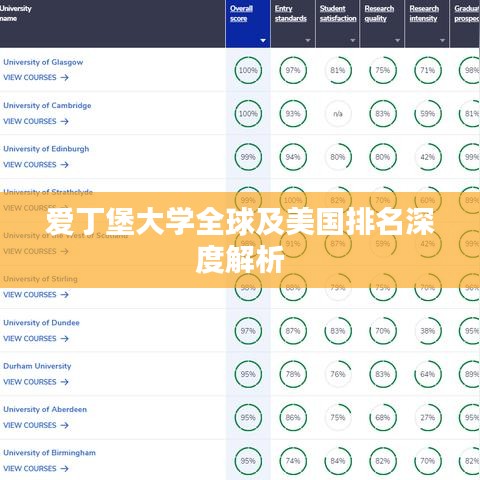This screenshot has width=480, height=480.
Task: Click the Student satisfaction sort arrow
Action: pos(353,40)
